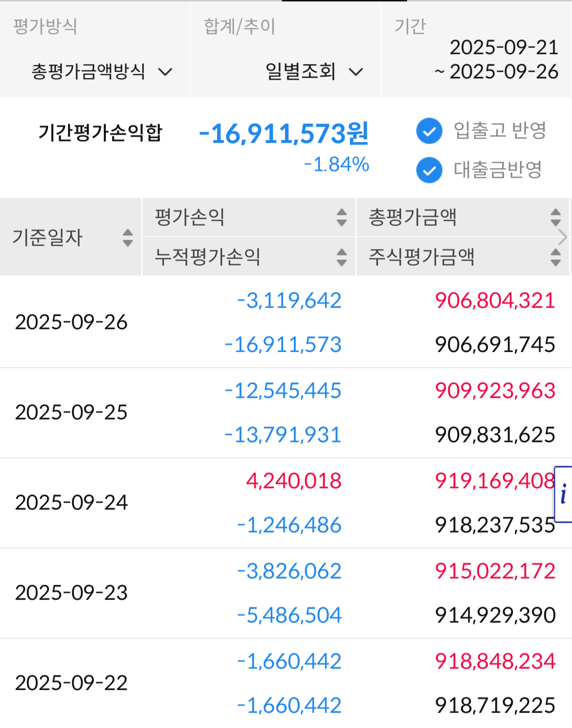Tap the 기간평가손익합 total -16,911,573원
Image resolution: width=572 pixels, height=728 pixels.
[x=284, y=133]
